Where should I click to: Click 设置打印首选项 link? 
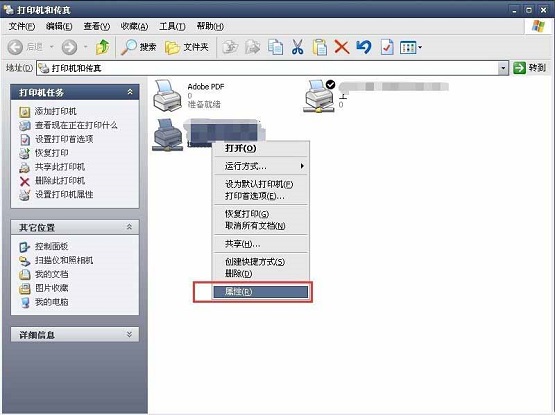[x=64, y=139]
